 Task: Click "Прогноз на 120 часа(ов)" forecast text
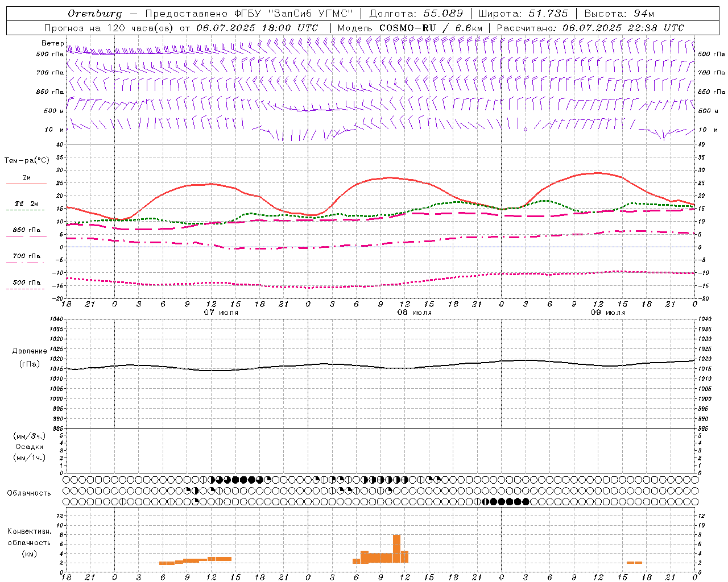click(109, 28)
